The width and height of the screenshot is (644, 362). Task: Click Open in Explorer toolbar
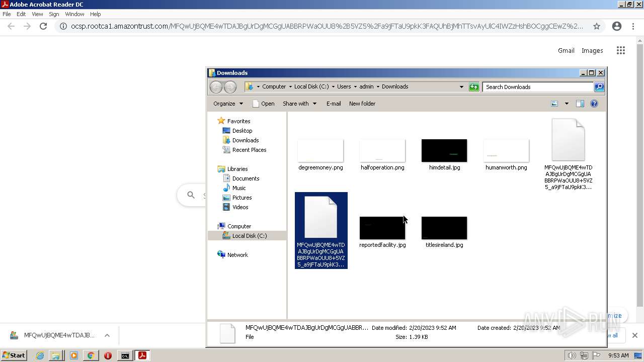click(x=263, y=104)
